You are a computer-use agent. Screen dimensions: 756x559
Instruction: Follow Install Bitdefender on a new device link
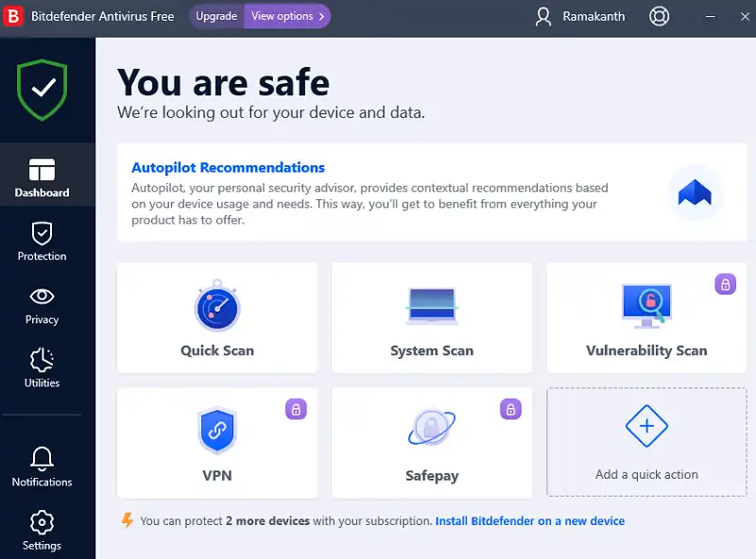(x=529, y=521)
